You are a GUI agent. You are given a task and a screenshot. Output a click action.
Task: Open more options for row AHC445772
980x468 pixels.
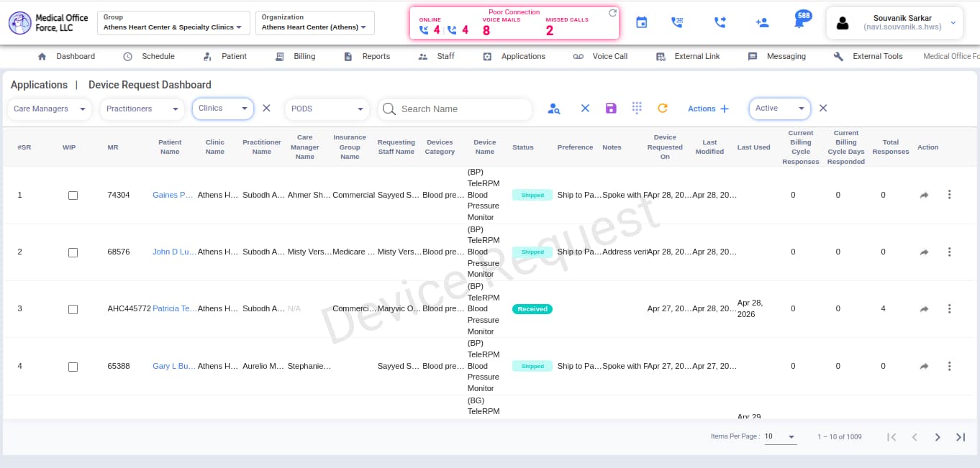949,309
